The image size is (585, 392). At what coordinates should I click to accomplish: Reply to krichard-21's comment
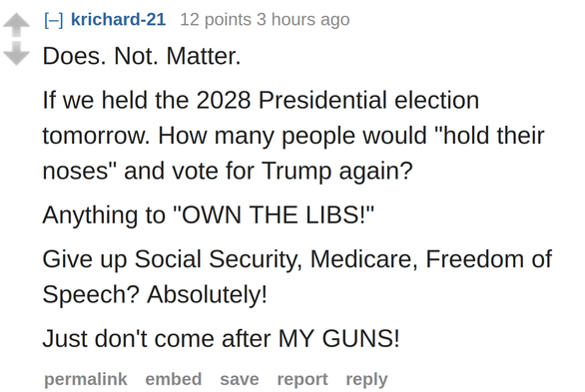pyautogui.click(x=366, y=379)
